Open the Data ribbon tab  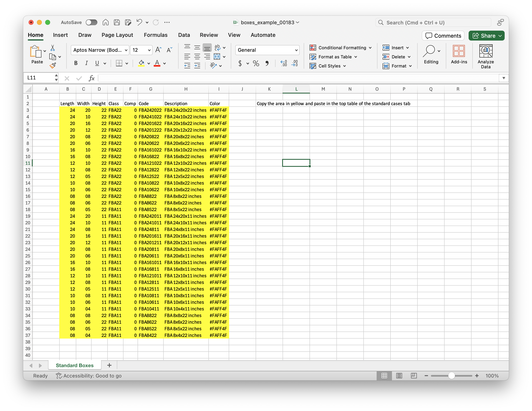coord(184,35)
